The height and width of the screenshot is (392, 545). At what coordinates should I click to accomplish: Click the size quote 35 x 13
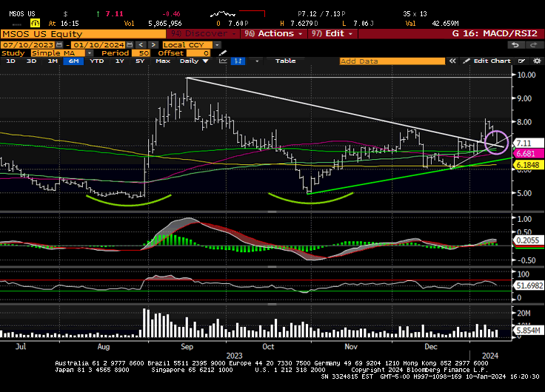(x=415, y=14)
